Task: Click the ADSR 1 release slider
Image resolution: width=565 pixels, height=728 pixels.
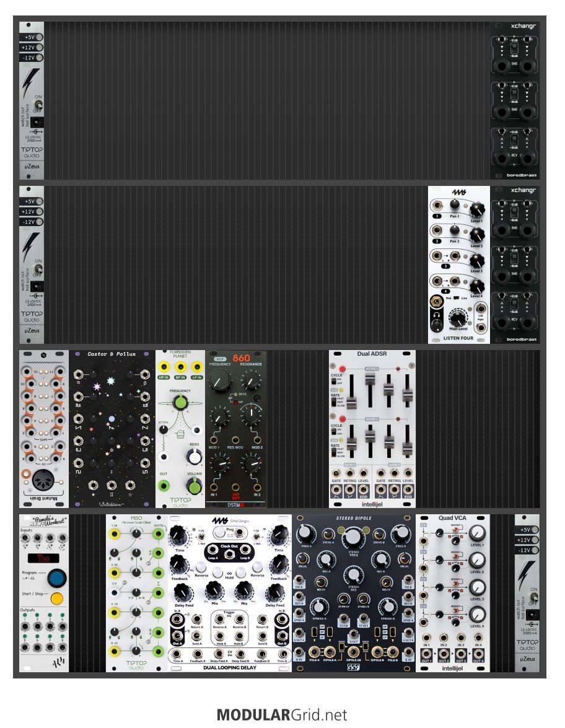Action: pos(407,395)
